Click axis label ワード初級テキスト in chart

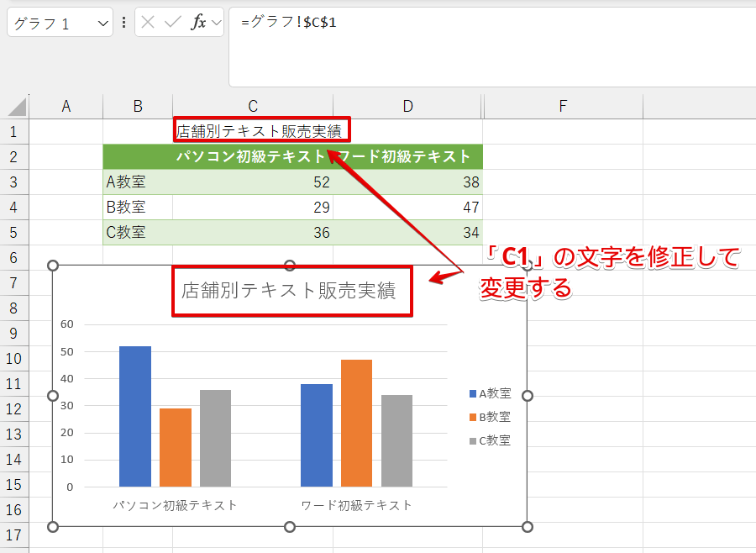(356, 505)
